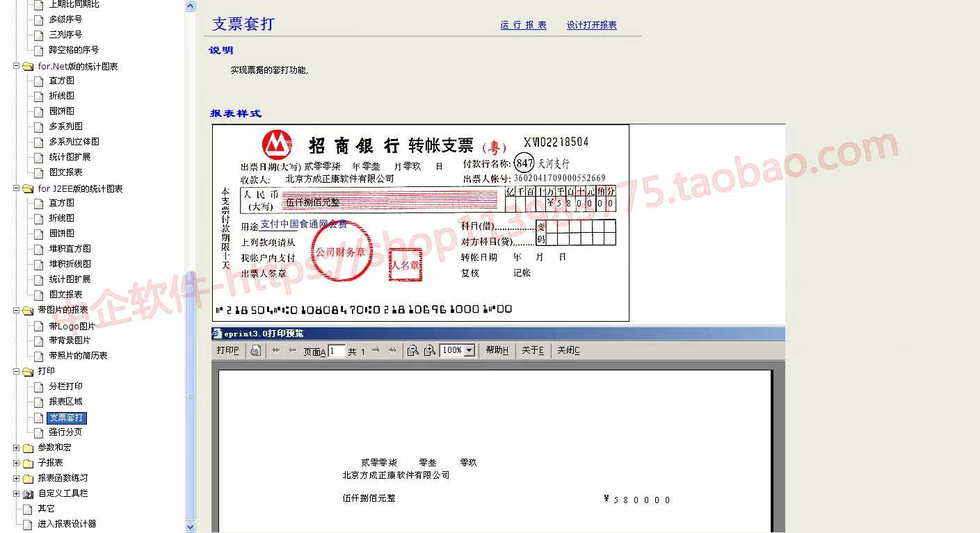Expand the 子报表 tree node
Image resolution: width=980 pixels, height=533 pixels.
click(17, 464)
